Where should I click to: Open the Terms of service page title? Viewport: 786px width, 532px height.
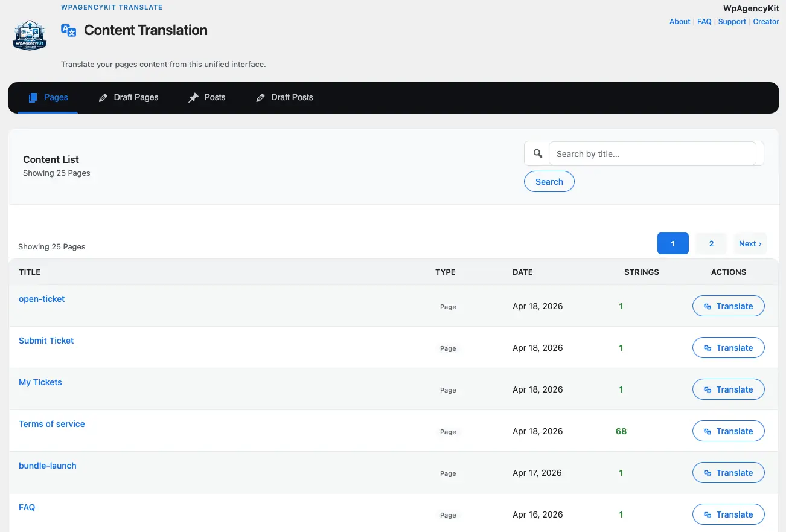[52, 424]
